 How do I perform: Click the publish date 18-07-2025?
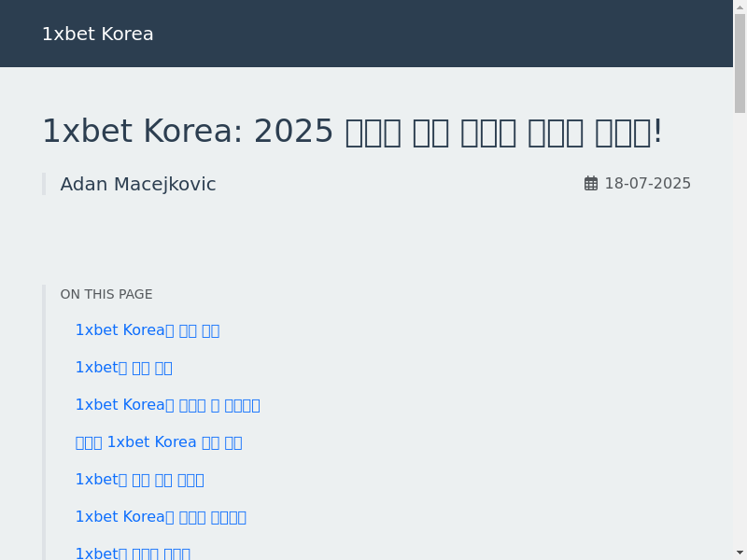tap(647, 184)
